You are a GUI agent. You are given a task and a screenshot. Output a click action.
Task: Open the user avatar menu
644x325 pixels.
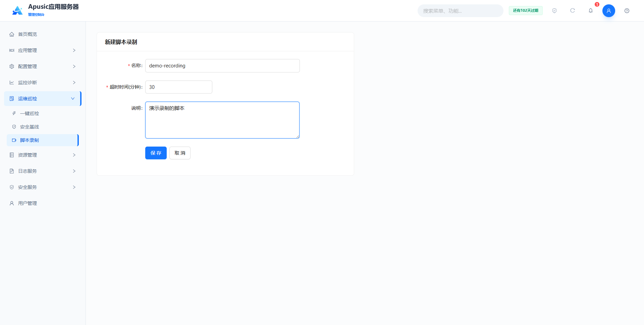pos(609,11)
